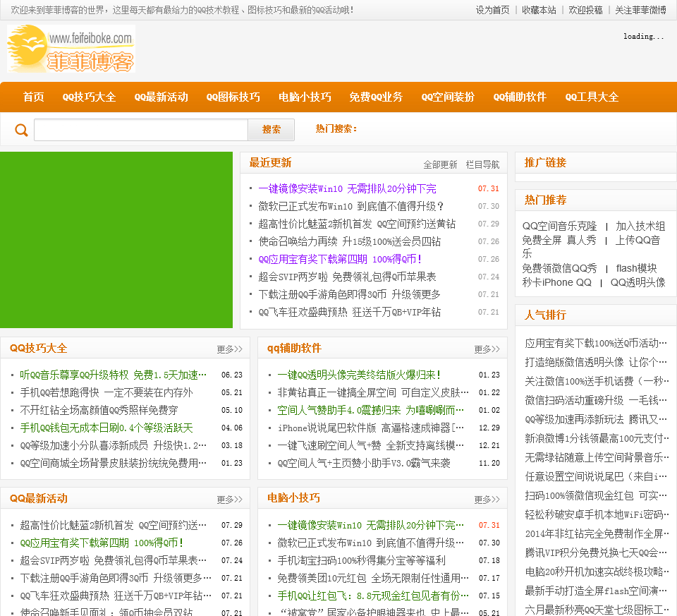Open 全部更新 link in 最近更新 panel
Screen dimensions: 677x616
[440, 164]
